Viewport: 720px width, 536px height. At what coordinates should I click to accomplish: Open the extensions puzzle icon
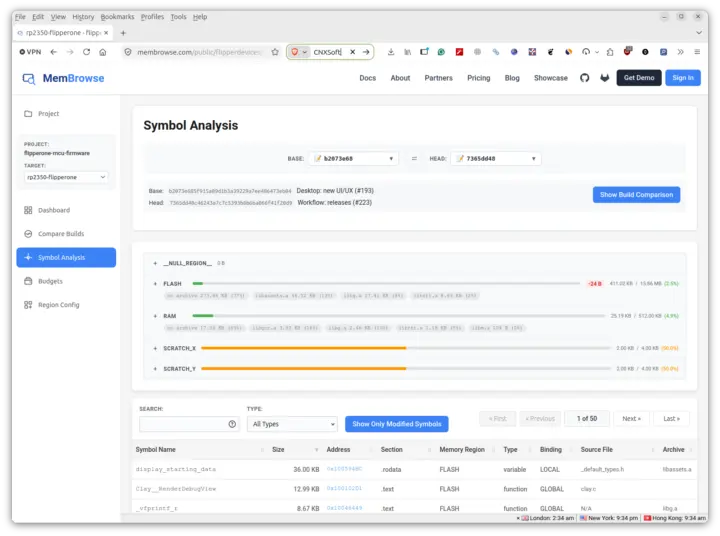click(610, 52)
